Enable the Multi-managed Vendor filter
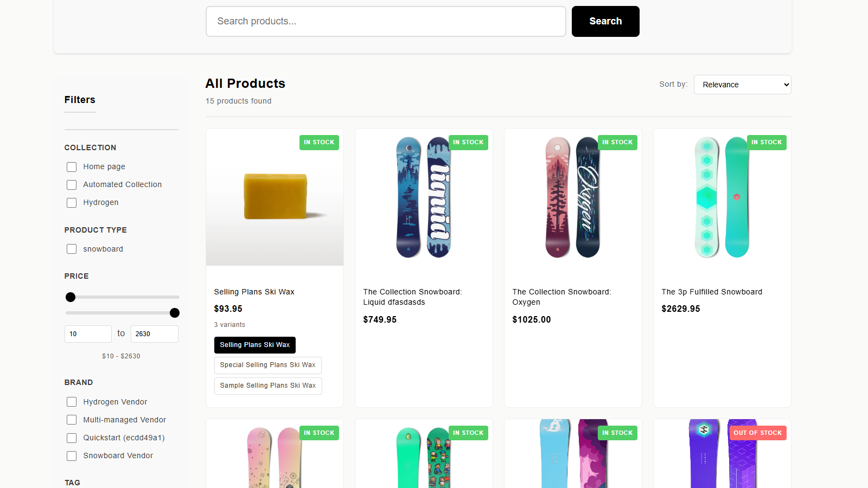This screenshot has height=488, width=868. (71, 420)
